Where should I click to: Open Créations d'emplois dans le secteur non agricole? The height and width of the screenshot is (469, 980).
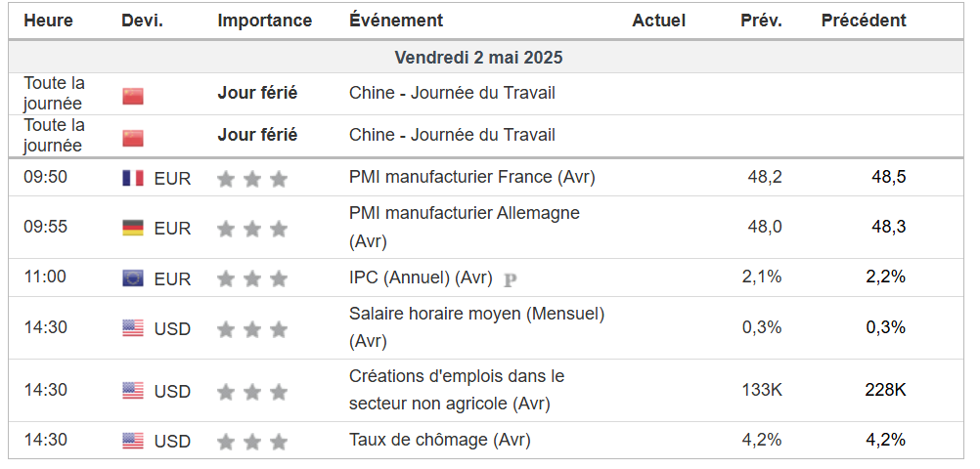coord(457,376)
